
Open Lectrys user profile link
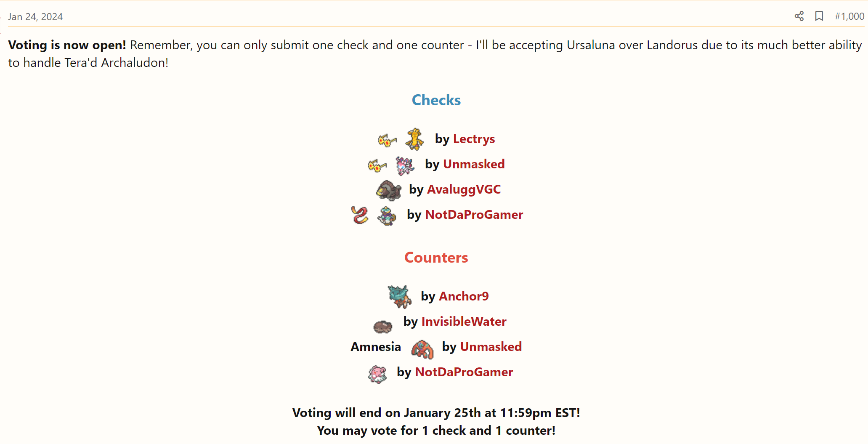474,139
